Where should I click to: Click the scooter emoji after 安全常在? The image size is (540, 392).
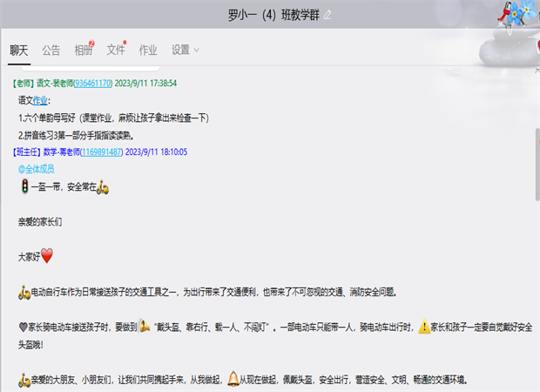click(x=103, y=186)
